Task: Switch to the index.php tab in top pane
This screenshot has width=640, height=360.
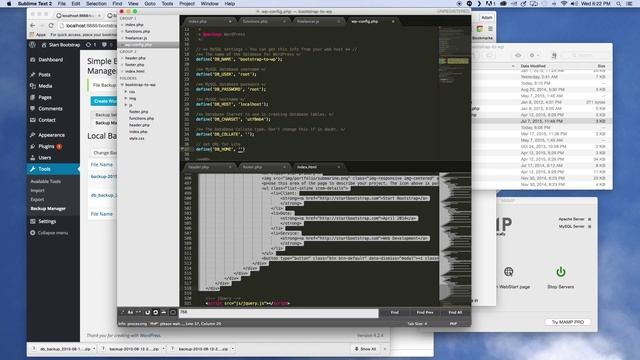Action: [x=209, y=21]
